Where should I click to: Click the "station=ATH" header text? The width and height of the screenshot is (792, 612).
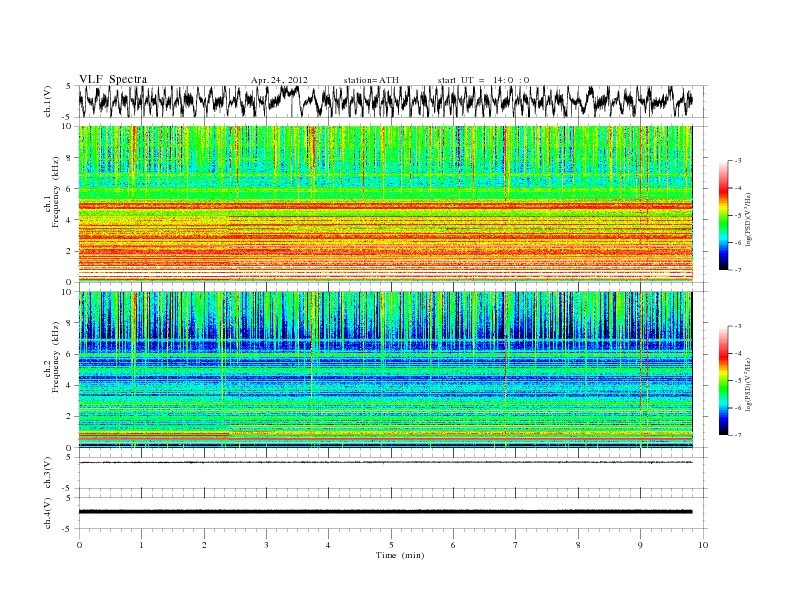point(371,80)
